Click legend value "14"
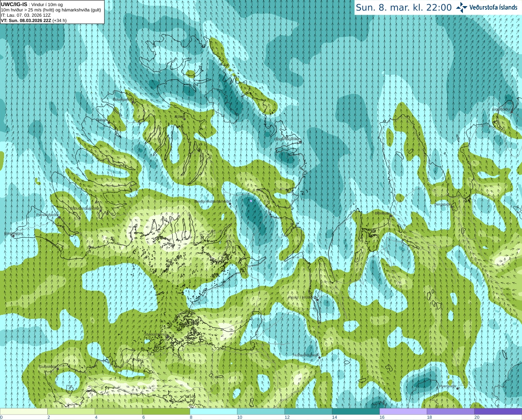The height and width of the screenshot is (420, 522). click(334, 417)
